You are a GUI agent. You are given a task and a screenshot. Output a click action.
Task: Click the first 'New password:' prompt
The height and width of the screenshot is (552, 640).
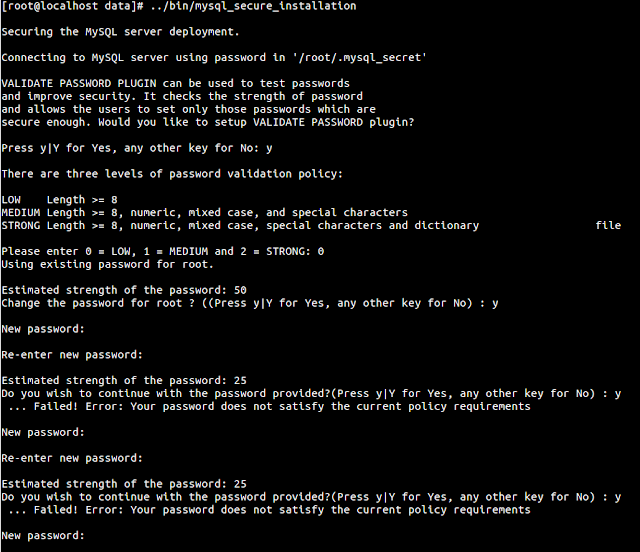pyautogui.click(x=43, y=329)
